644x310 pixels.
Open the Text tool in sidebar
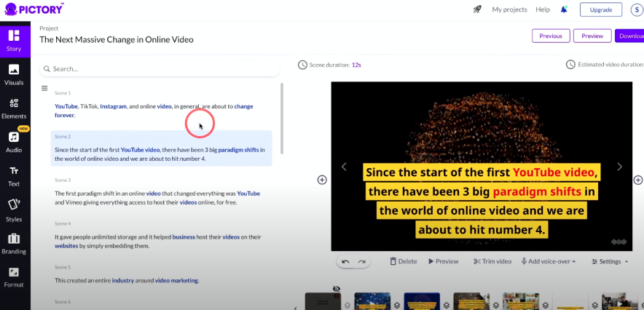coord(14,175)
